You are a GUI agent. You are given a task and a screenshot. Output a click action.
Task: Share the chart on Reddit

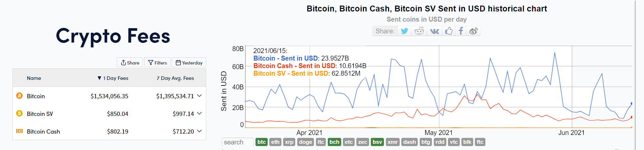tap(419, 31)
